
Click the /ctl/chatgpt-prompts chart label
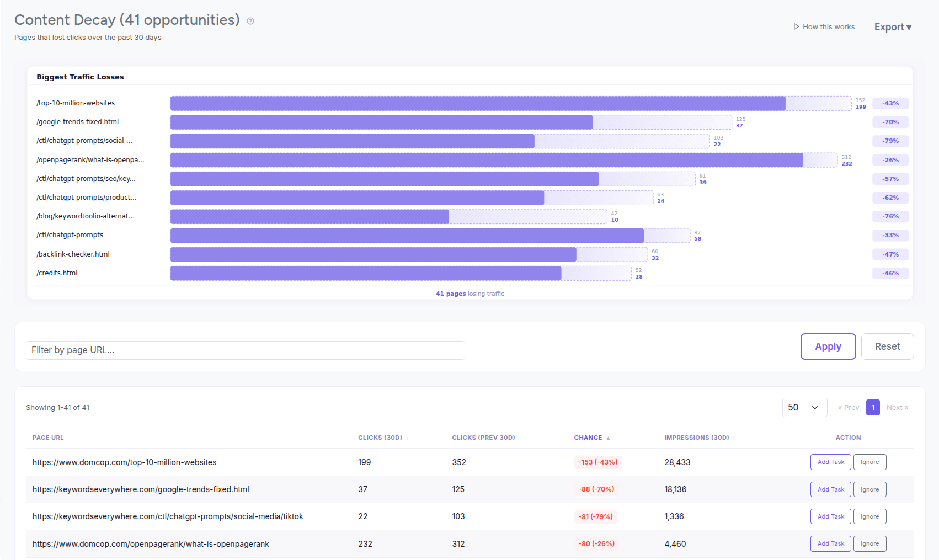[70, 235]
